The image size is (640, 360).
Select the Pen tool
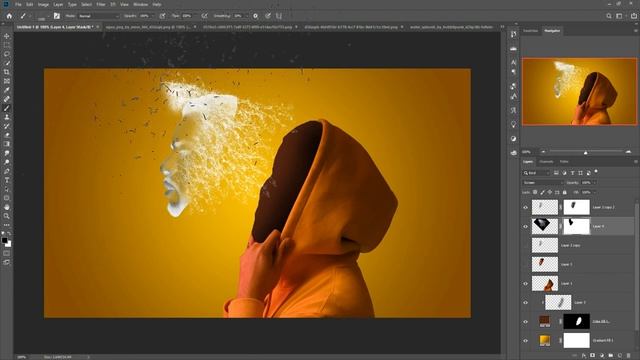[7, 171]
